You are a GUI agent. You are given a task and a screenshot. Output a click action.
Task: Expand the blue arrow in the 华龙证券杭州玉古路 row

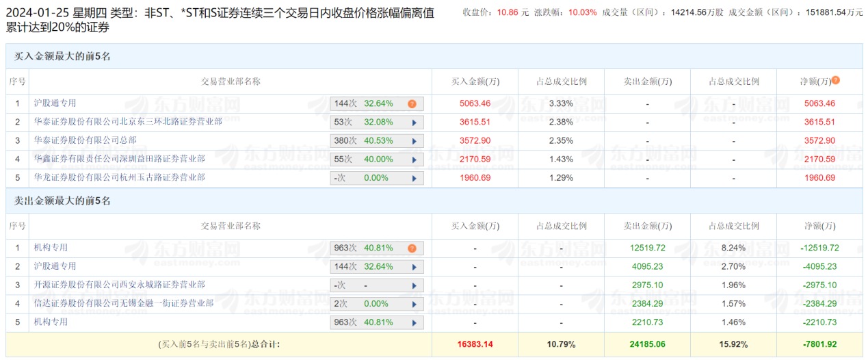pos(414,178)
